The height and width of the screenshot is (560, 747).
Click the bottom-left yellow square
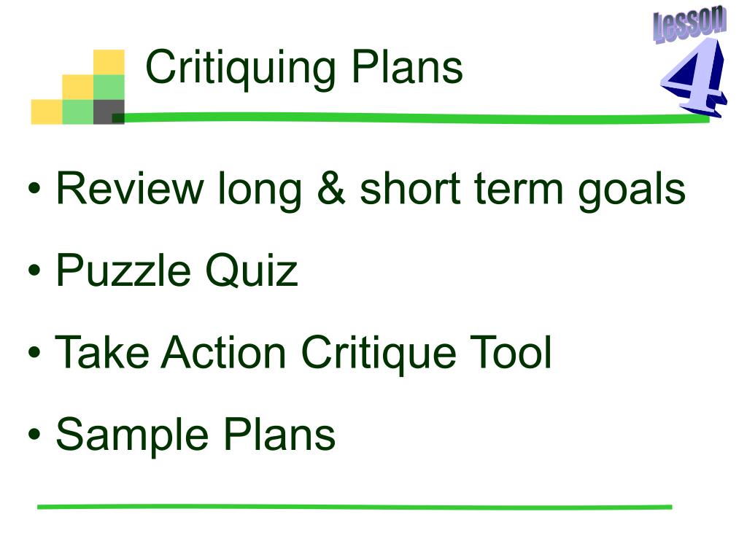tap(47, 112)
